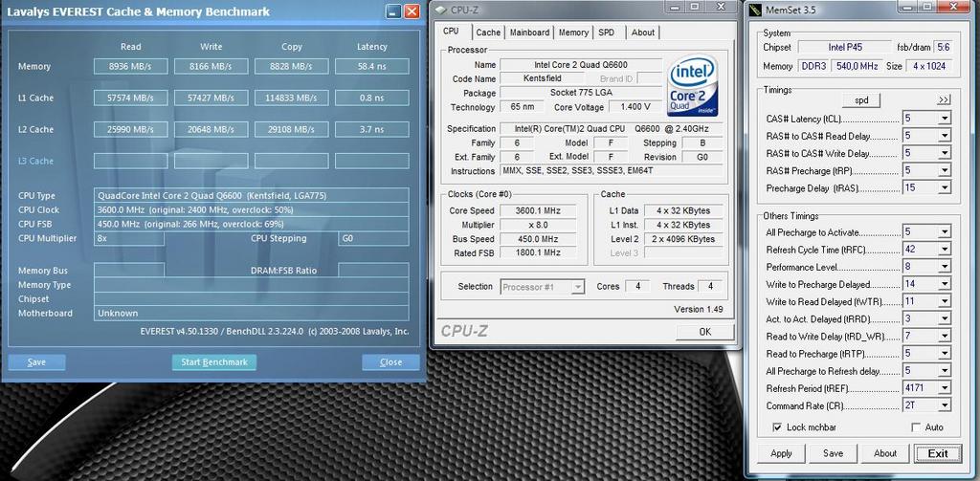980x481 pixels.
Task: Toggle the Auto checkbox in MemSet
Action: (x=916, y=427)
